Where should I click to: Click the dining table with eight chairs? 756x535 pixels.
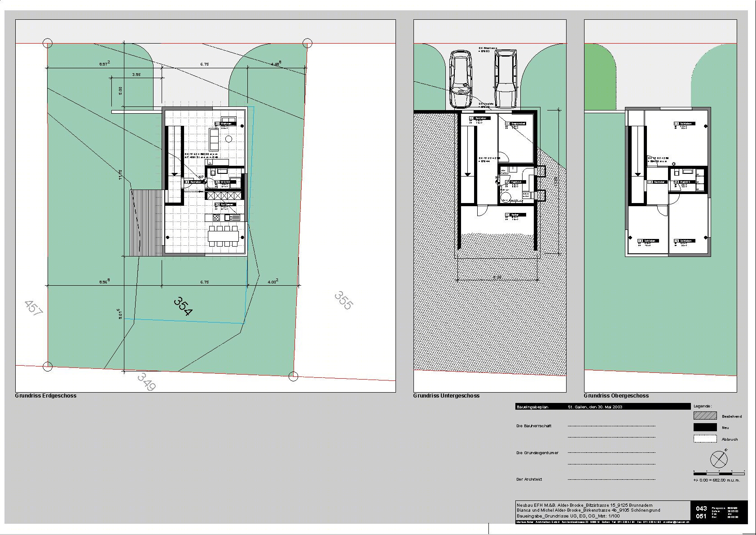tap(223, 236)
